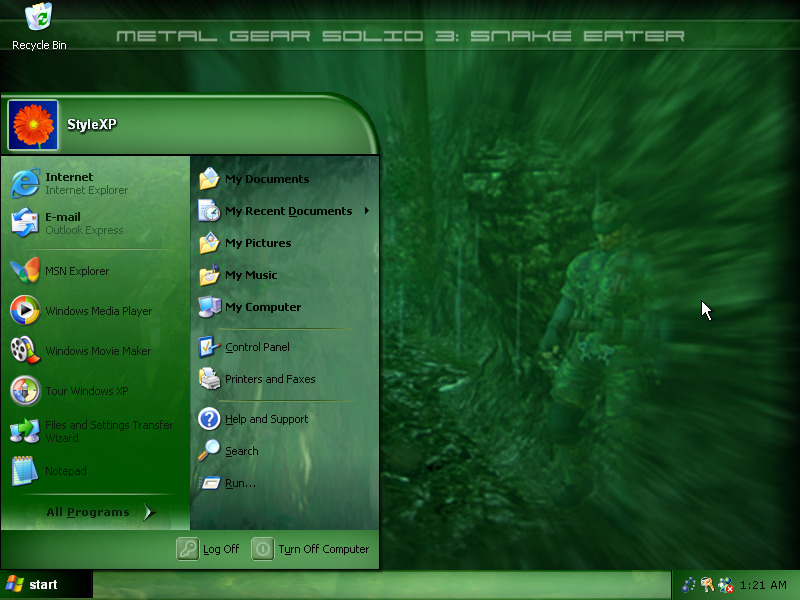Click the Windows Movie Maker icon
The image size is (800, 600).
(x=25, y=350)
